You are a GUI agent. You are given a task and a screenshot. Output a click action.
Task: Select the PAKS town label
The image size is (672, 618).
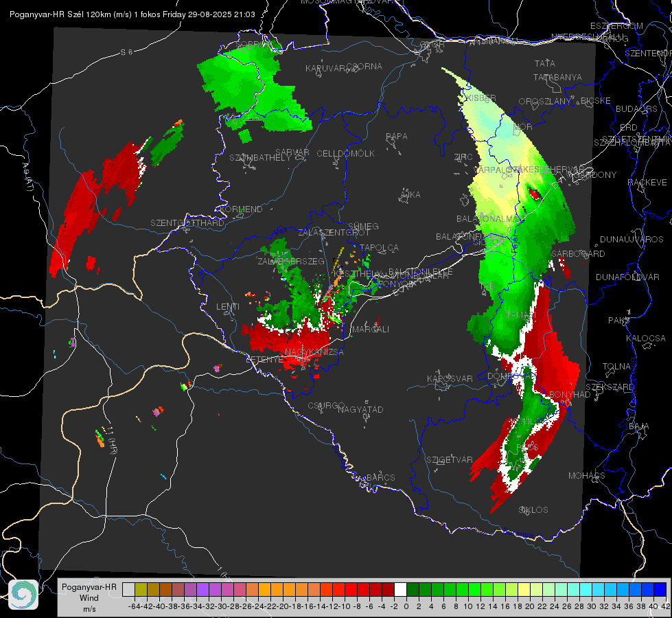tap(619, 321)
